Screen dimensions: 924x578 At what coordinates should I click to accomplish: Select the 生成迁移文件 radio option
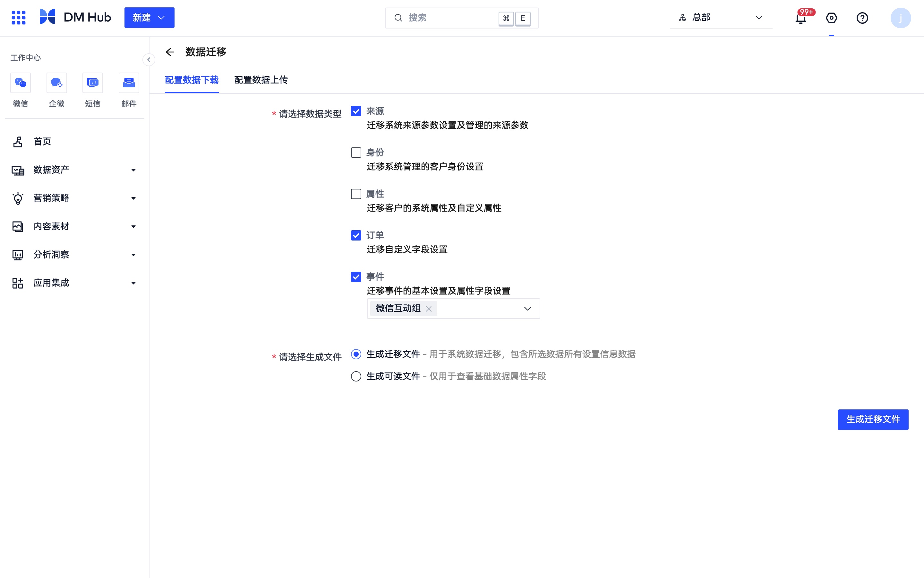pos(356,355)
